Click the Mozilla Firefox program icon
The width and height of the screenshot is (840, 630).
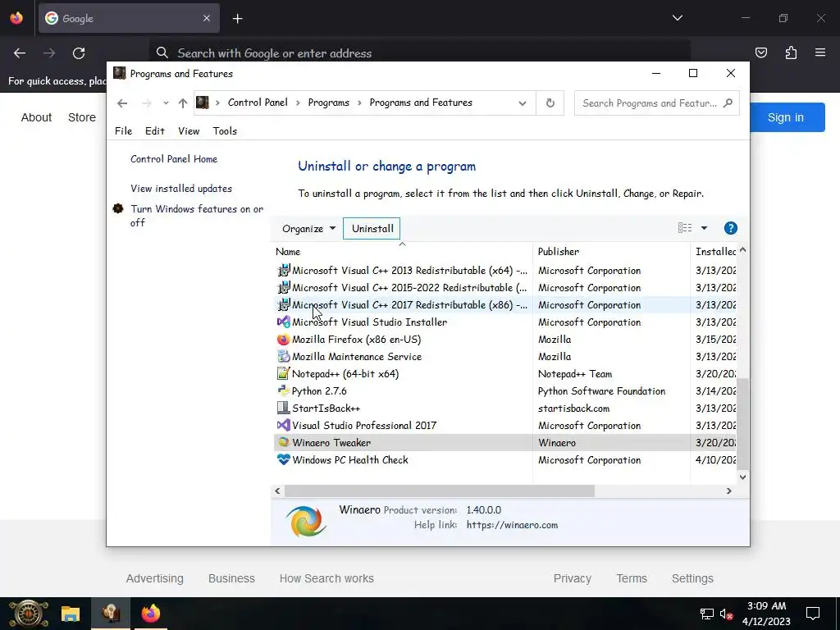(x=283, y=339)
